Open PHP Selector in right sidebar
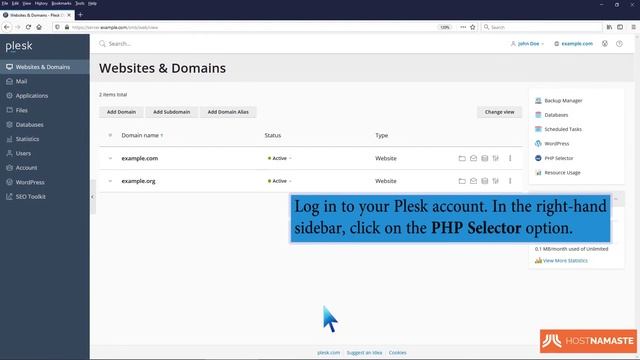 558,158
